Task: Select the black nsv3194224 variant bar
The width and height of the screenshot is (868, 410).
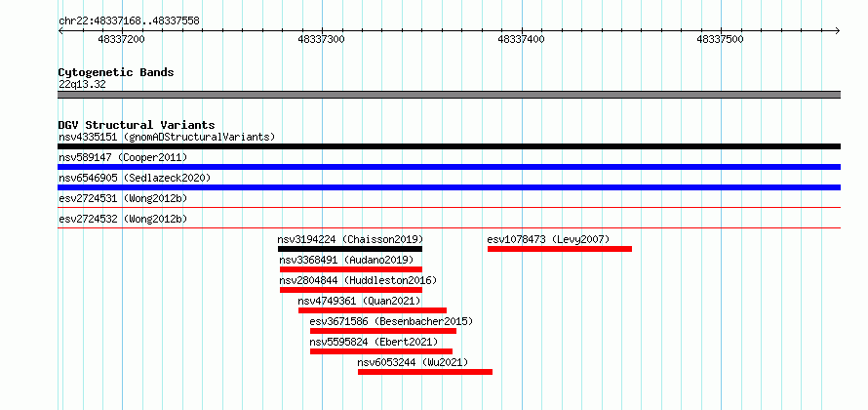Action: pos(350,249)
